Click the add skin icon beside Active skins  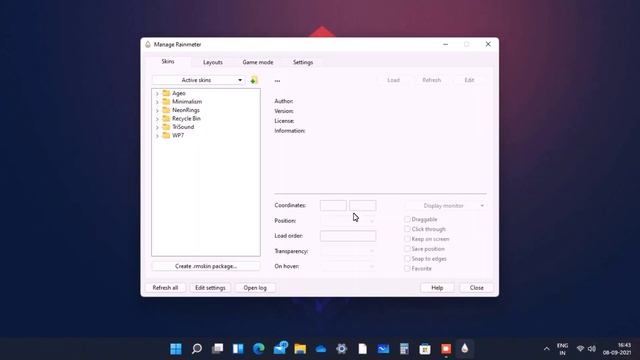[x=253, y=80]
